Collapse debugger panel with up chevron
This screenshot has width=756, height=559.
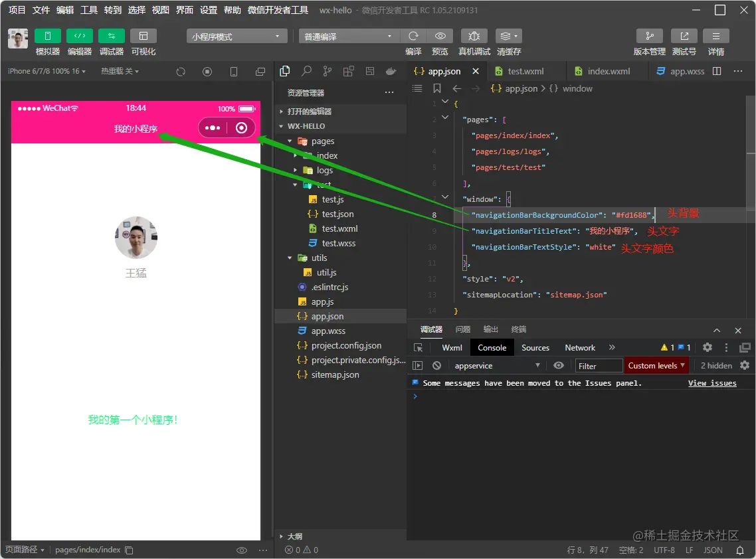(x=717, y=330)
